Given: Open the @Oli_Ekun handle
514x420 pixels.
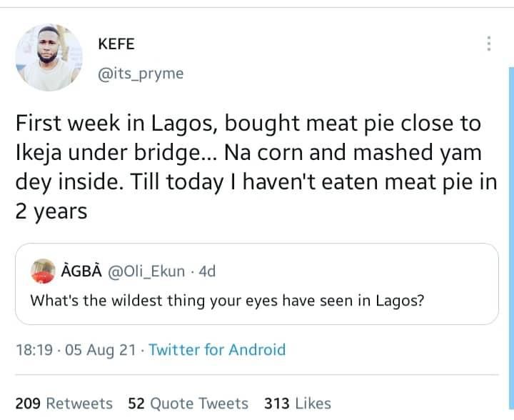Looking at the screenshot, I should point(146,271).
